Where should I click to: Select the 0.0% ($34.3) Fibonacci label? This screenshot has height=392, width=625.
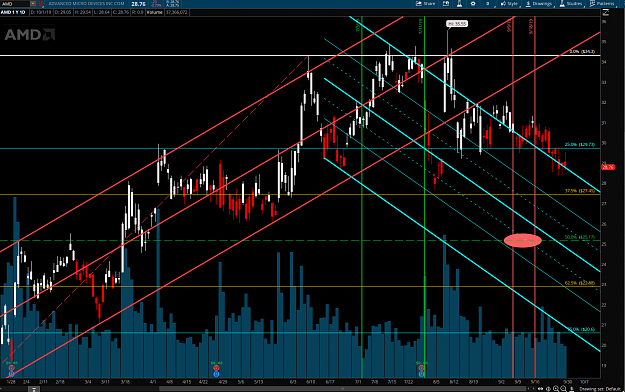(x=582, y=52)
